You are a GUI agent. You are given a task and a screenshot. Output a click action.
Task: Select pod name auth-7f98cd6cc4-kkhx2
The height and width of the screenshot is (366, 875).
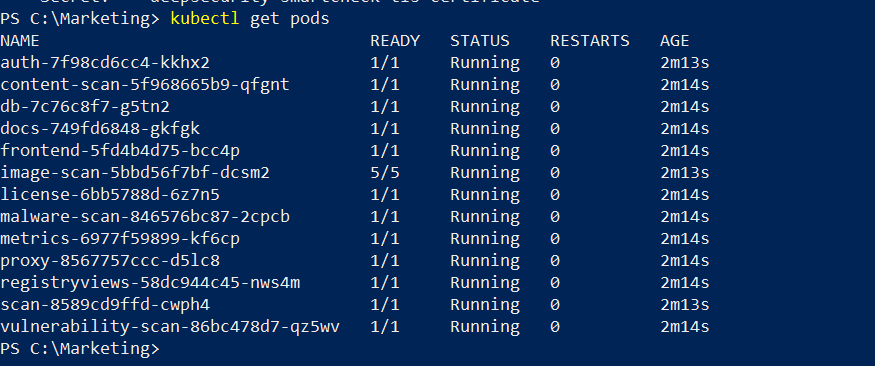[105, 62]
